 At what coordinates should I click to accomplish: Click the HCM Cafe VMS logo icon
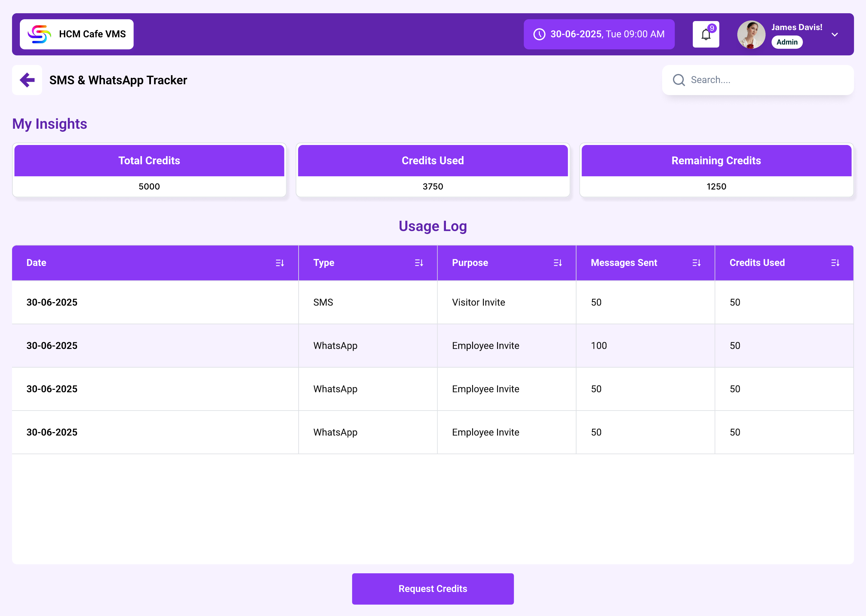pos(39,34)
